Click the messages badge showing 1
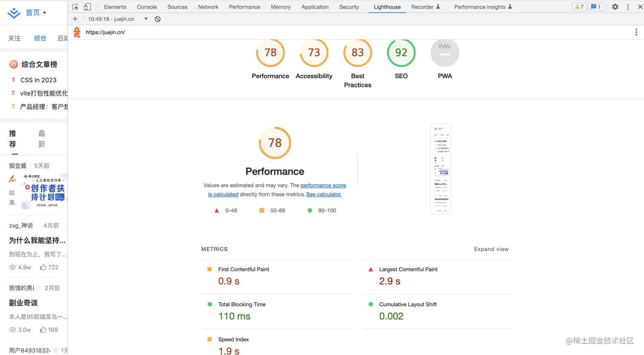The width and height of the screenshot is (644, 355). click(596, 7)
